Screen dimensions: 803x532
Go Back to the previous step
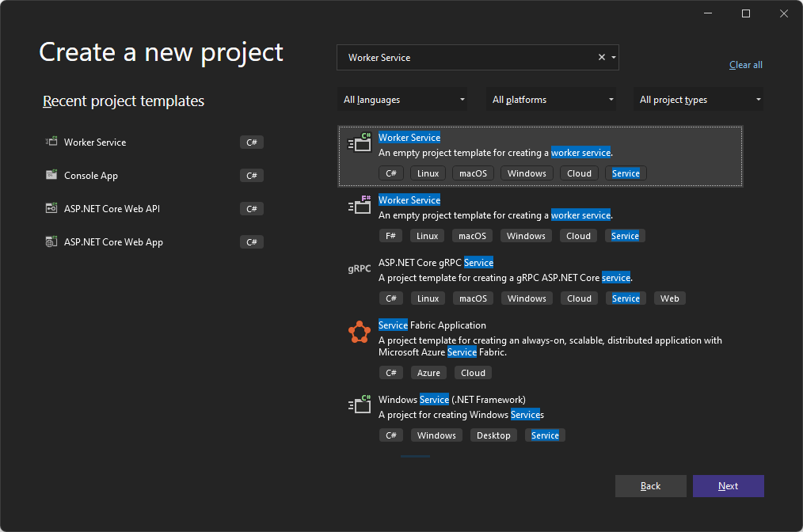point(650,486)
